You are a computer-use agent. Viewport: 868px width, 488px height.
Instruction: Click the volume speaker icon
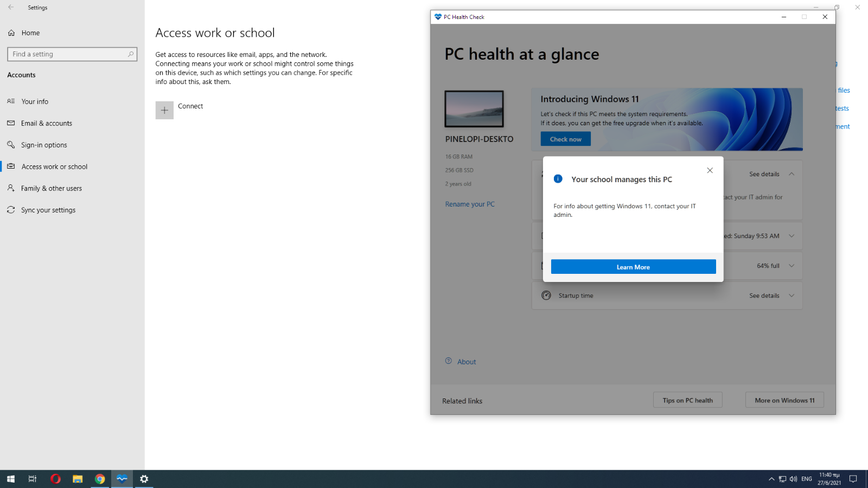(x=793, y=479)
